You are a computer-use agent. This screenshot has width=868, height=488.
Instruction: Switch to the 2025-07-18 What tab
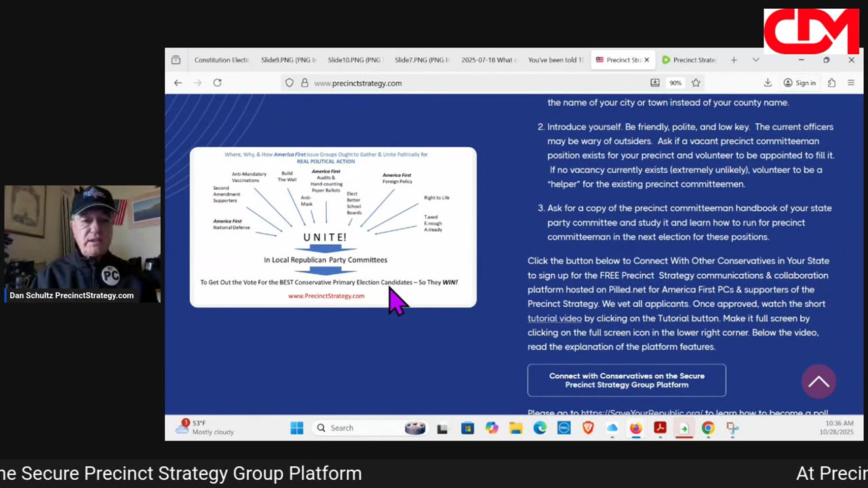[x=488, y=60]
